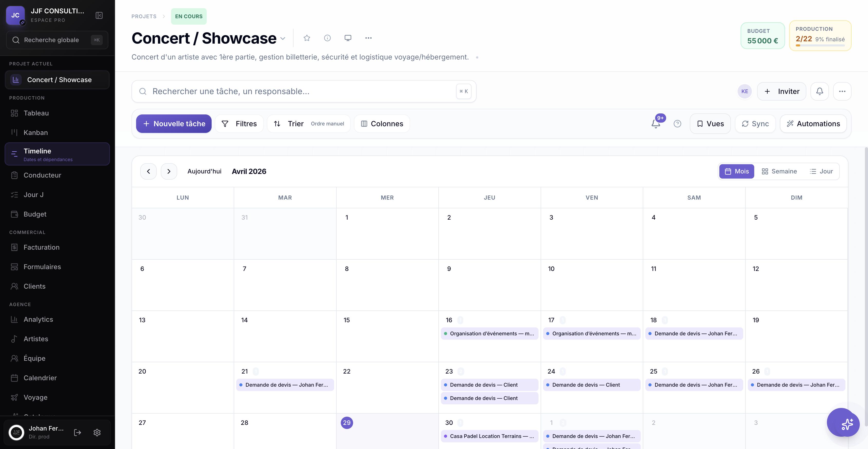Click Nouvelle tâche button
This screenshot has height=449, width=868.
click(x=174, y=123)
